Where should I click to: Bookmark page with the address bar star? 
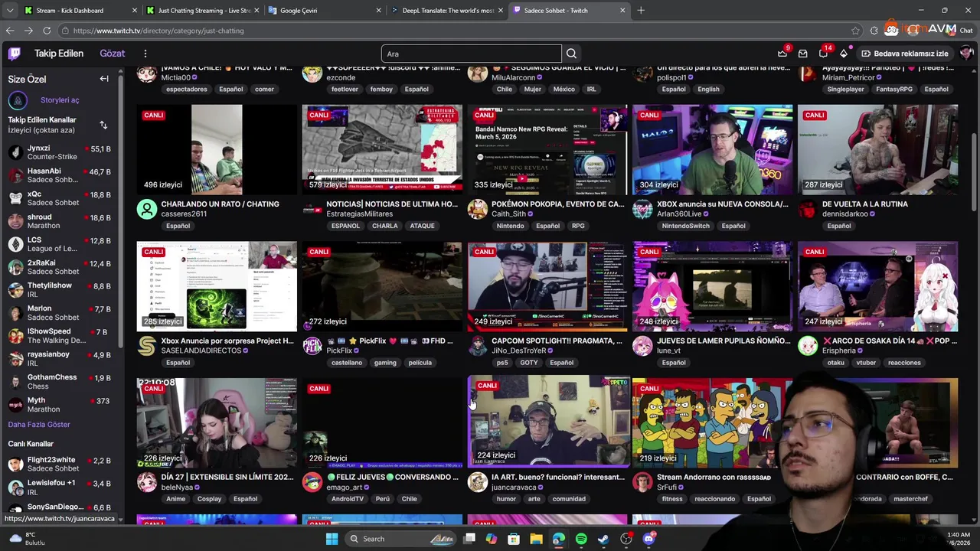click(x=855, y=31)
